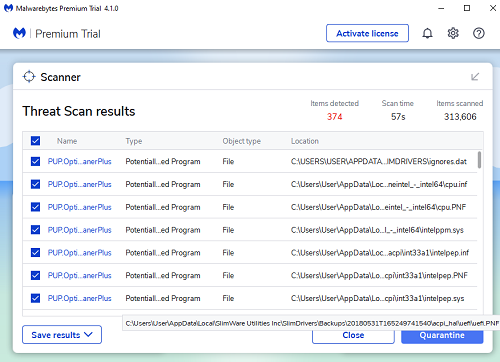Click the Malwarebytes logo next to Premium Trial

click(19, 33)
